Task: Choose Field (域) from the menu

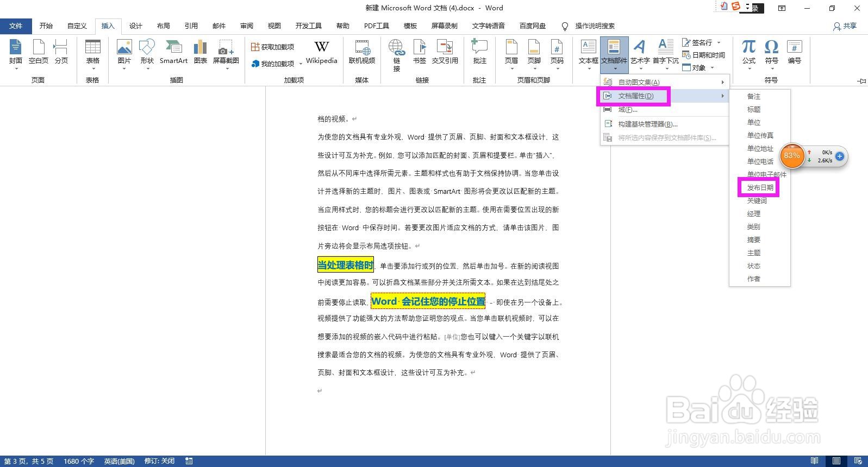Action: 665,110
